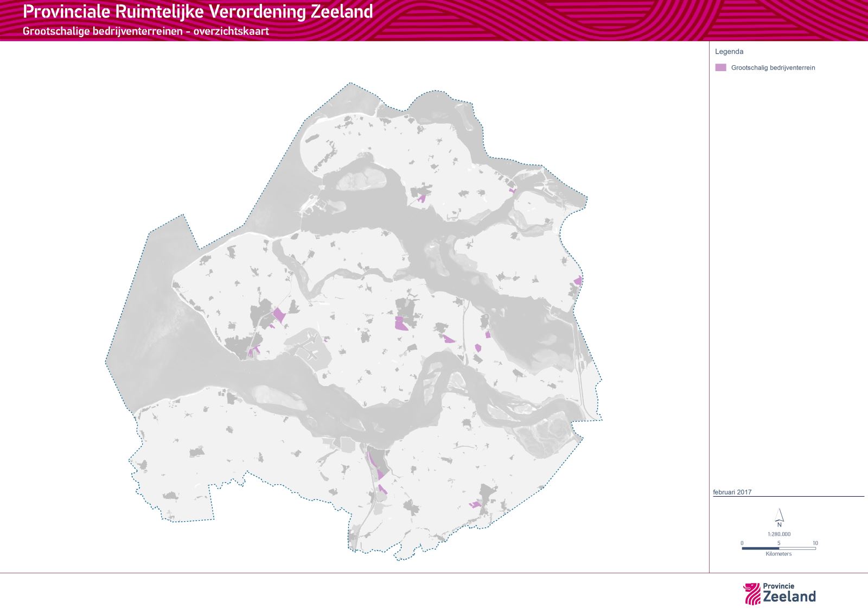Image resolution: width=868 pixels, height=614 pixels.
Task: Click the title 'Provinciale Ruimtelijke Verordening Zeeland'
Action: coord(198,11)
